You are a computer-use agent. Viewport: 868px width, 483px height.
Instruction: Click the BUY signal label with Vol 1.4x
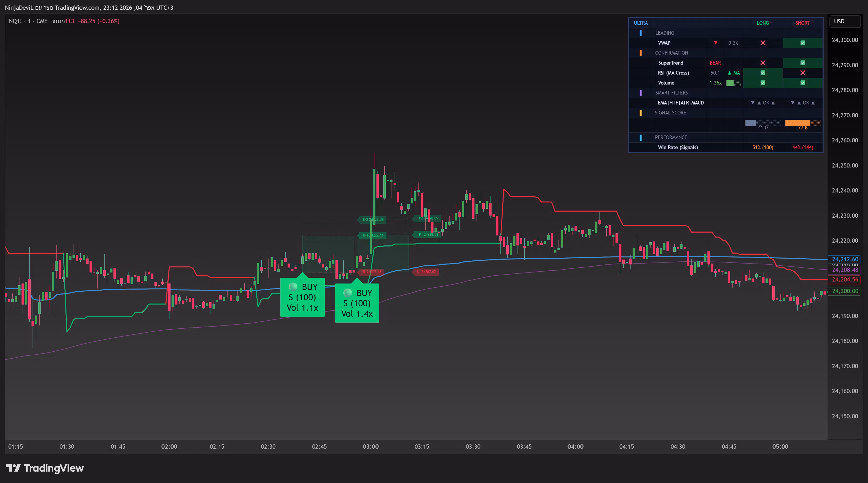coord(357,303)
